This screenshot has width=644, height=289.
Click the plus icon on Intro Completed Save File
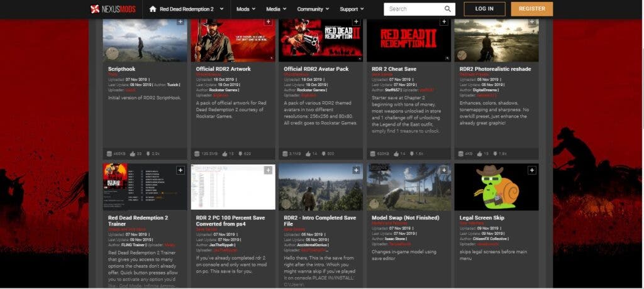click(356, 170)
